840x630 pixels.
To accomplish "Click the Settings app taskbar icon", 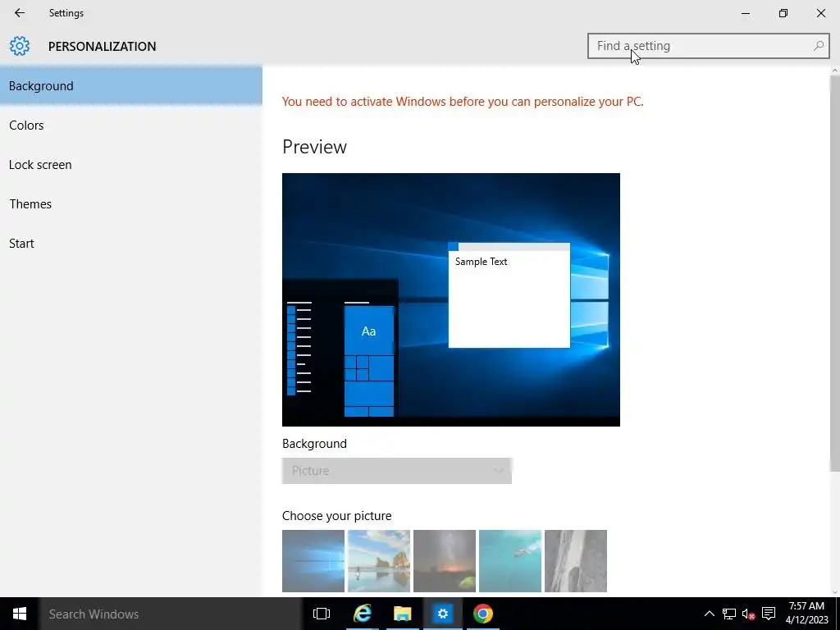I will (x=442, y=614).
